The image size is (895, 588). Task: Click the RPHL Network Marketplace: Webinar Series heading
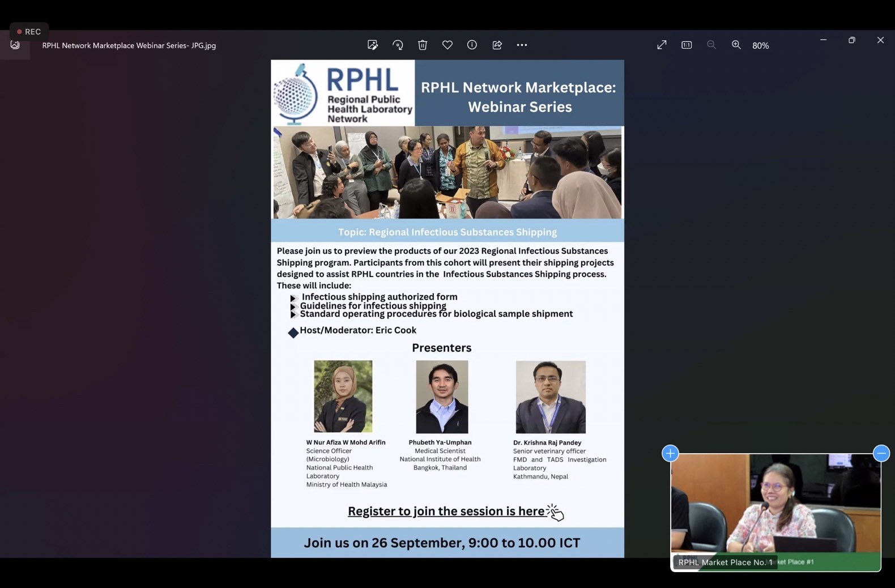[x=519, y=97]
